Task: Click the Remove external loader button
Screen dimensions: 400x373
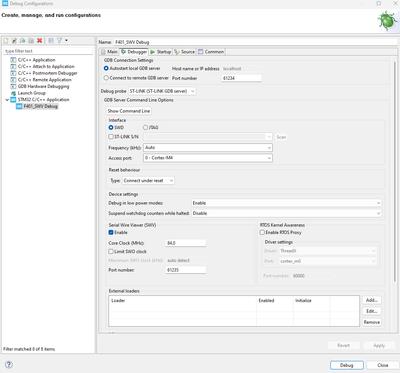Action: click(x=372, y=322)
